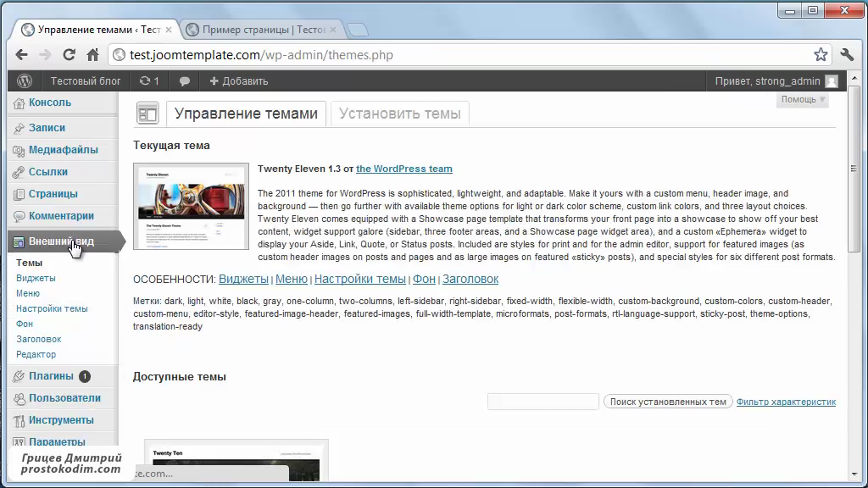Click the Плагины plug icon

point(19,376)
